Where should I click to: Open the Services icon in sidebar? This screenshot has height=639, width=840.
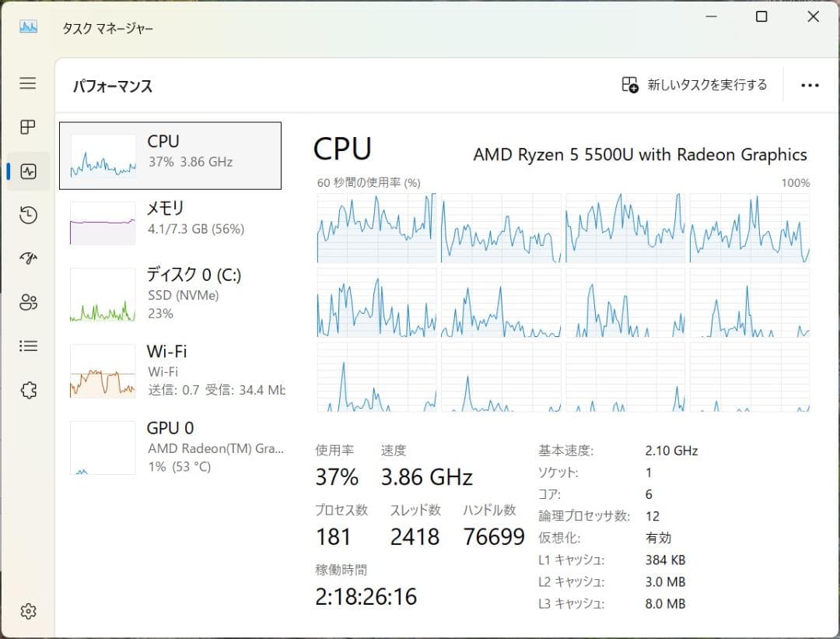28,389
